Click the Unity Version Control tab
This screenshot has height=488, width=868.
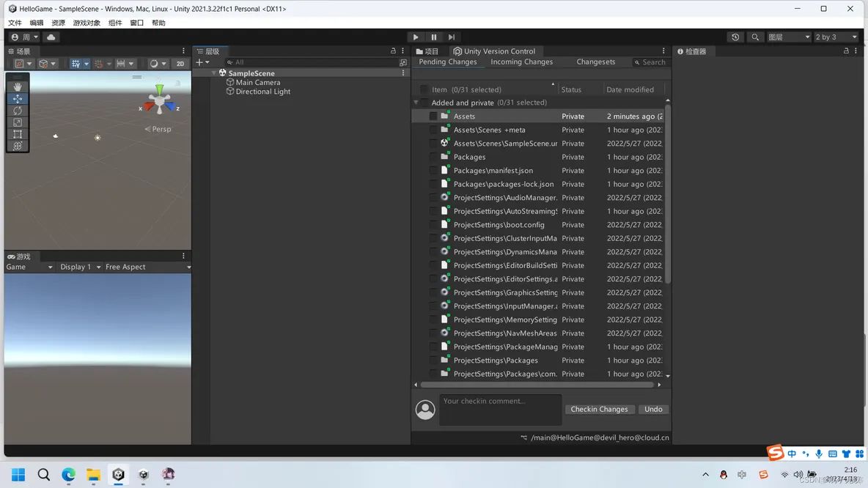[x=494, y=51]
